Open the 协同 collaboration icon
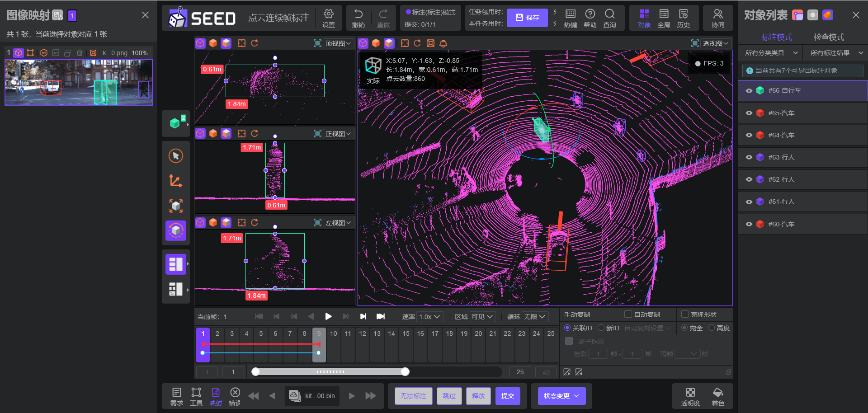 click(718, 14)
